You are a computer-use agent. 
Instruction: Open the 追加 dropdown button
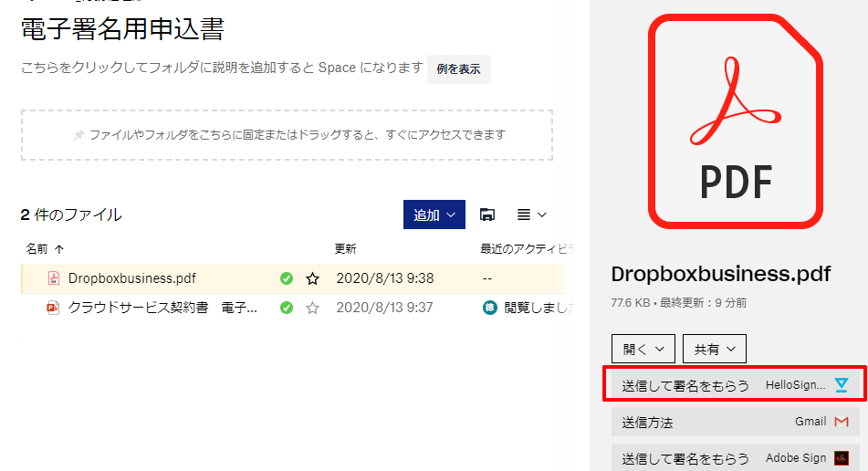(x=434, y=215)
